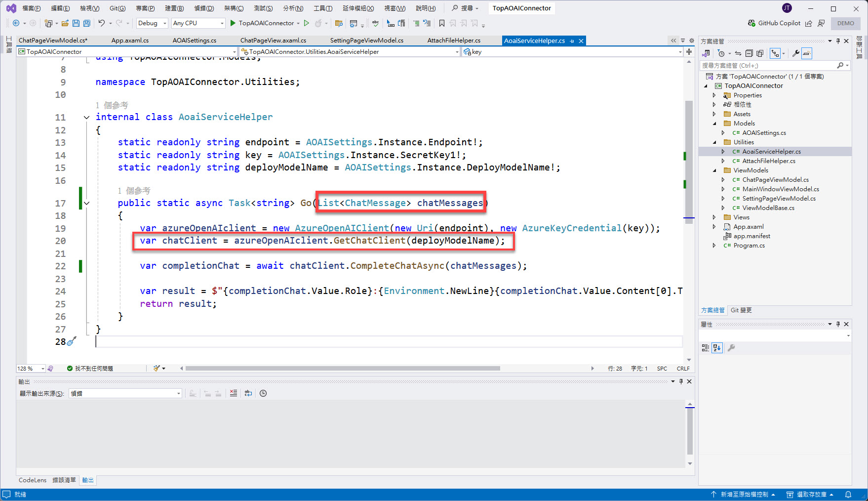
Task: Click the clock timestamp icon in Output panel
Action: coord(263,393)
